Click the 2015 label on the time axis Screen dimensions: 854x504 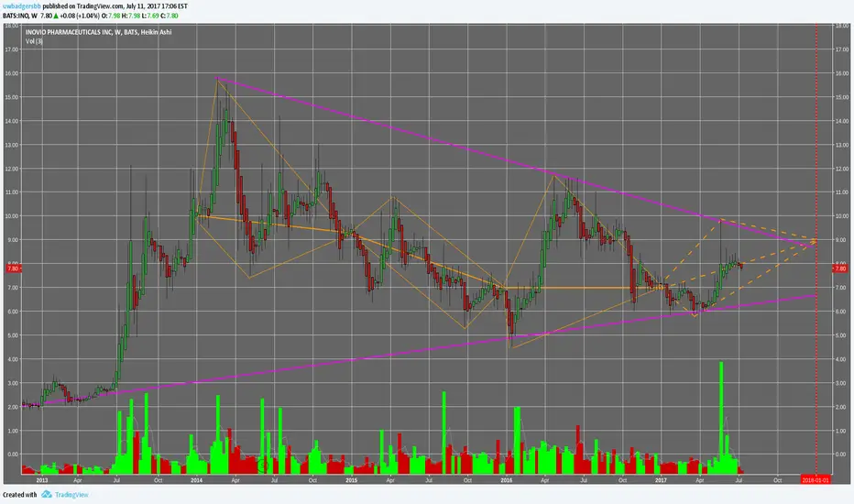[351, 480]
